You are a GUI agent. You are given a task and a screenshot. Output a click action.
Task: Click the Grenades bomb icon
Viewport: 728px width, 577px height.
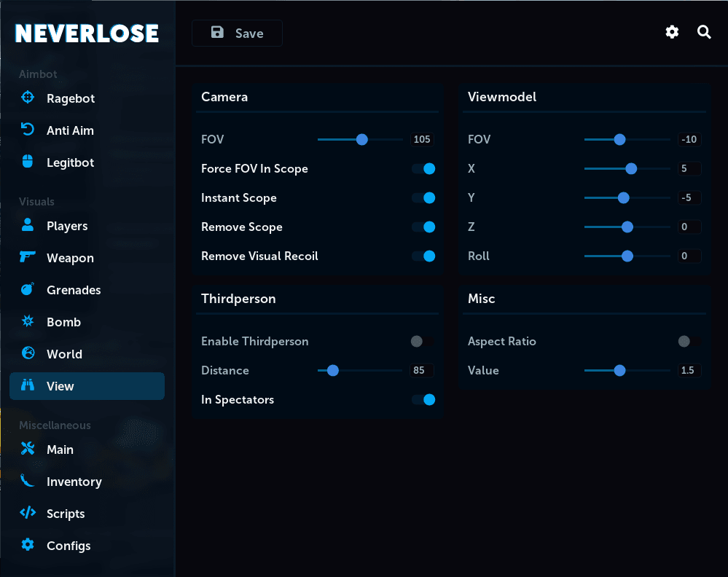28,288
